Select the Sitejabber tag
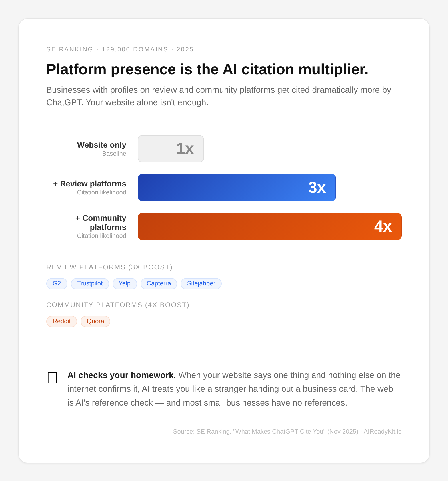448x481 pixels. (201, 283)
